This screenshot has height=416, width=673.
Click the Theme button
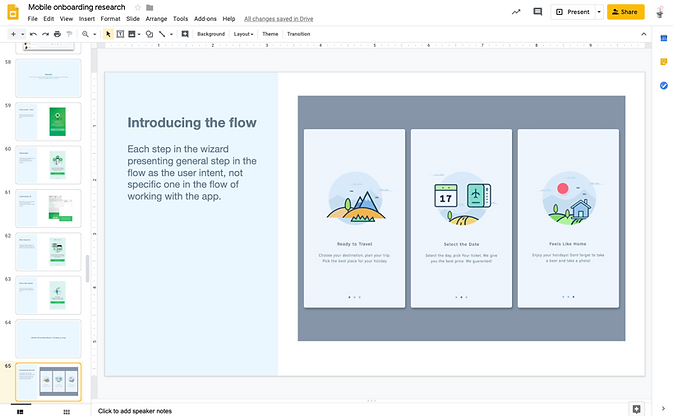(x=270, y=34)
